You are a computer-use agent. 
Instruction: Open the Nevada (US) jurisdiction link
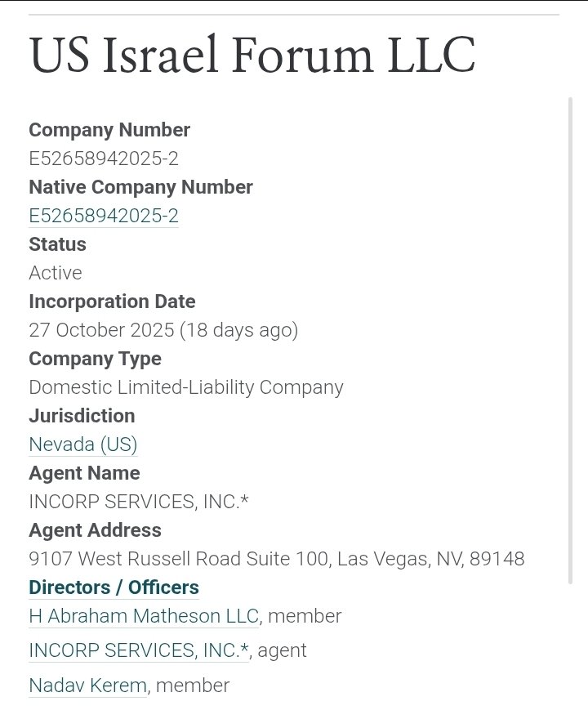(82, 444)
